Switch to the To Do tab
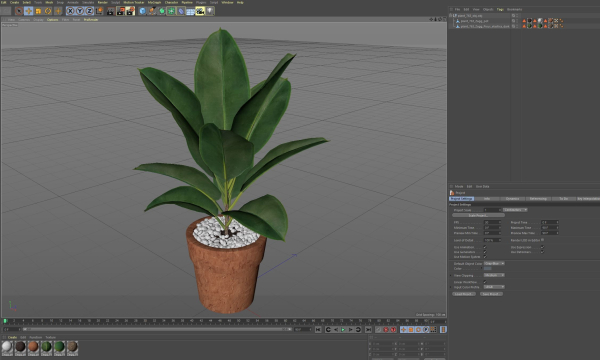The image size is (600, 360). coord(563,199)
